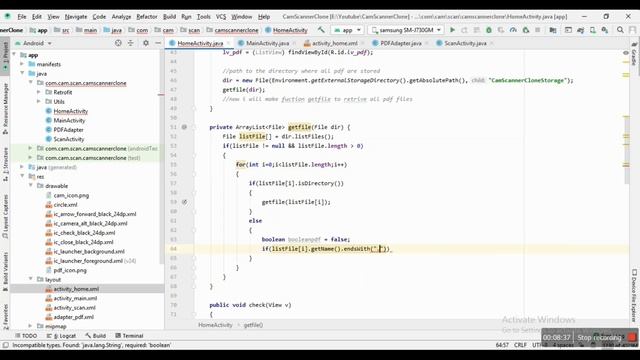Open the Android project view dropdown

pyautogui.click(x=33, y=43)
